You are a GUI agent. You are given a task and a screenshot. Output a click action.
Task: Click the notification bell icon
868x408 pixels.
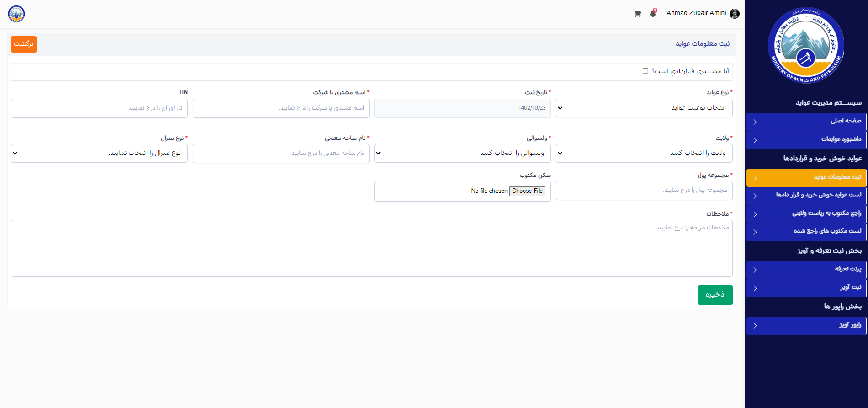653,13
